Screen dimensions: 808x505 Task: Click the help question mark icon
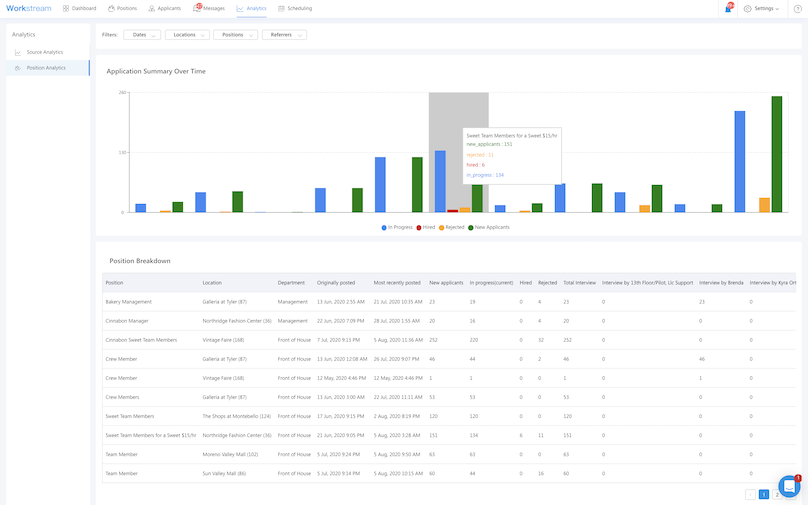point(798,8)
